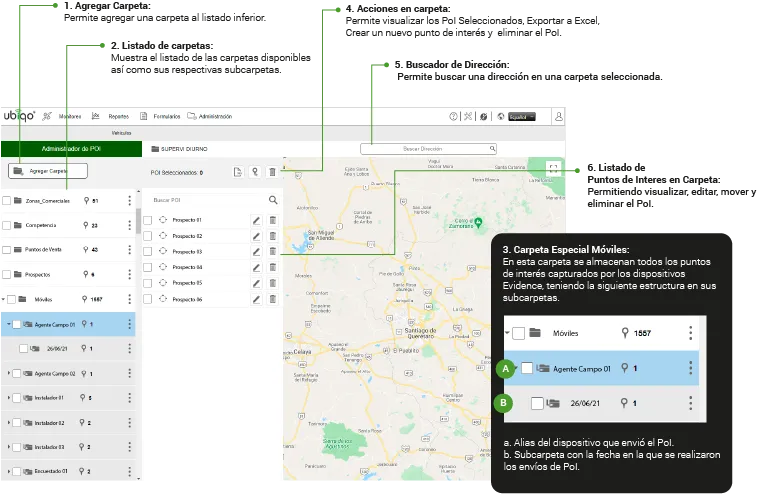
Task: Select the Administrador de POI tab
Action: coord(71,149)
